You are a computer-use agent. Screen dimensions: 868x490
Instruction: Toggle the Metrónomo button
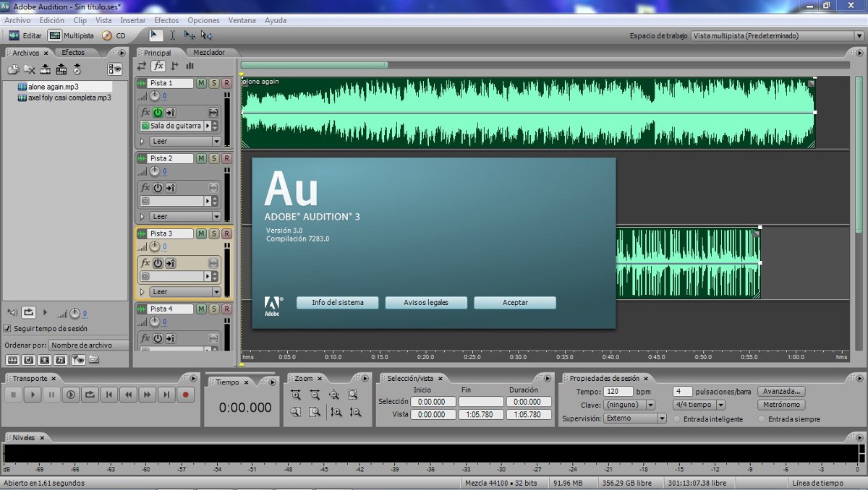tap(781, 405)
